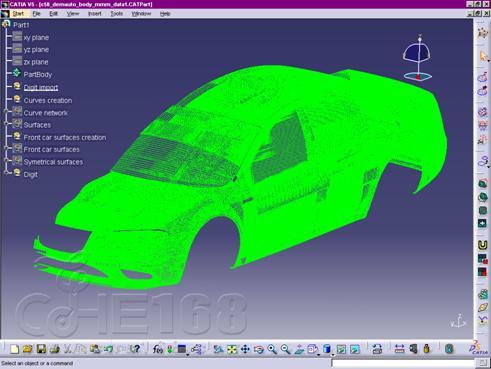Image resolution: width=491 pixels, height=369 pixels.
Task: Open the Insert menu
Action: coord(95,14)
